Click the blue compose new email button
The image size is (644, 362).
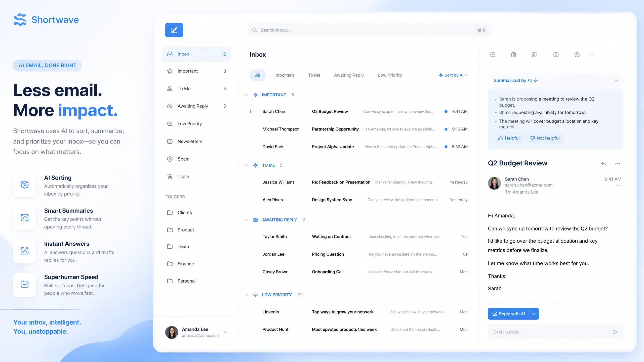(x=174, y=30)
